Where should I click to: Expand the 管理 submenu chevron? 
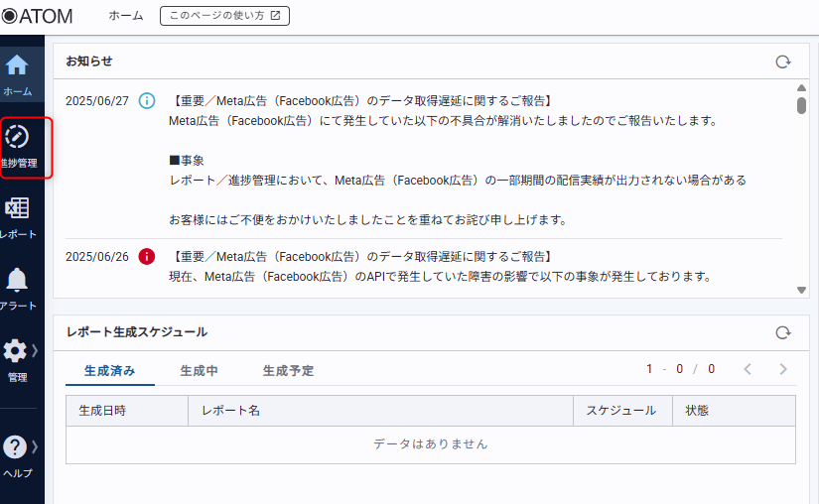[35, 349]
